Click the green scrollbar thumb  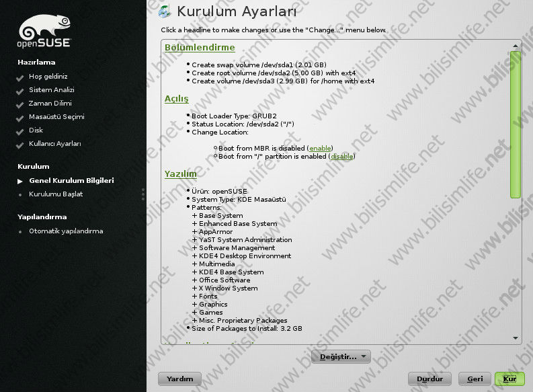click(x=516, y=124)
